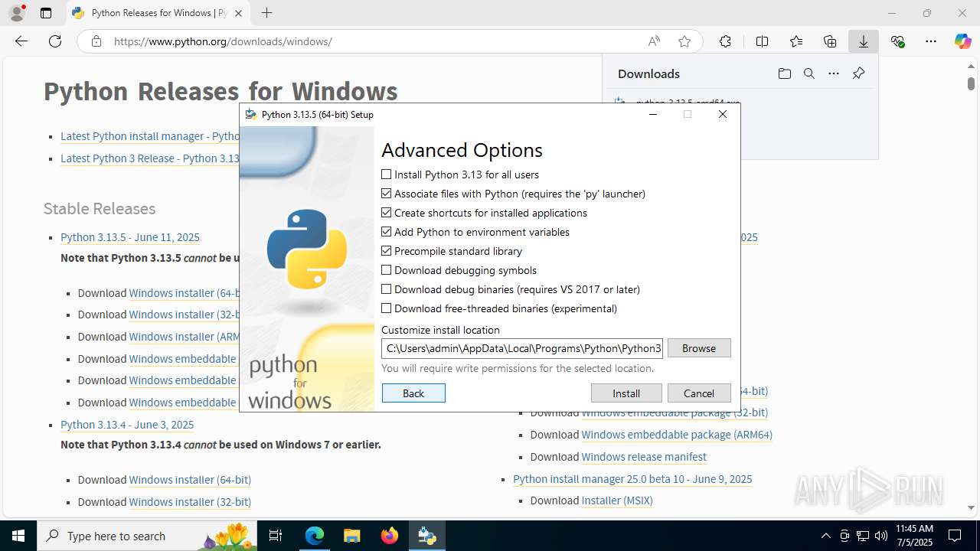Click the Edge address bar URL

(x=223, y=41)
